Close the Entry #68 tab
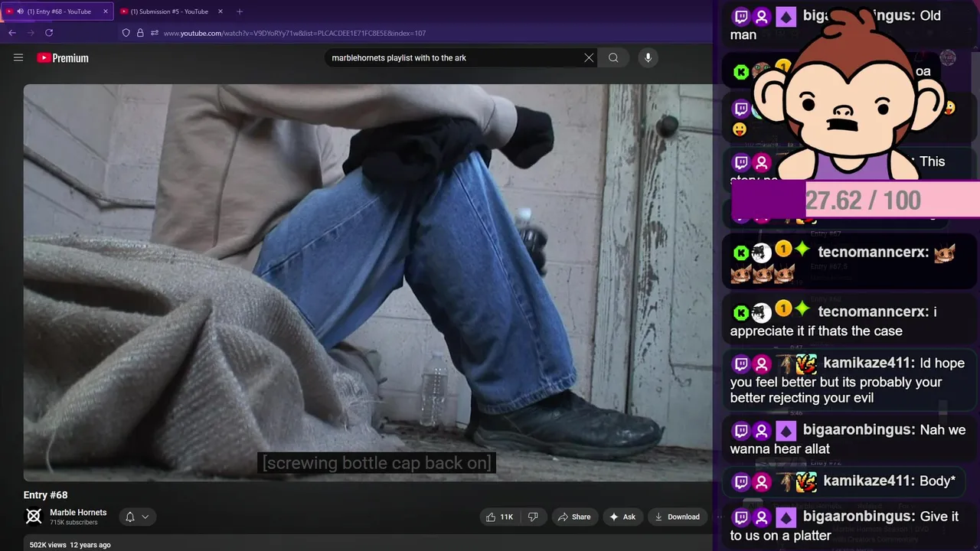 coord(106,11)
